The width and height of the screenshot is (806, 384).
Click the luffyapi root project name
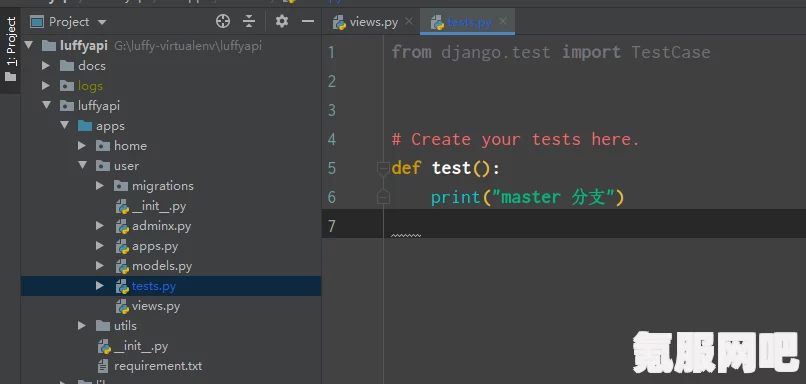(x=83, y=45)
